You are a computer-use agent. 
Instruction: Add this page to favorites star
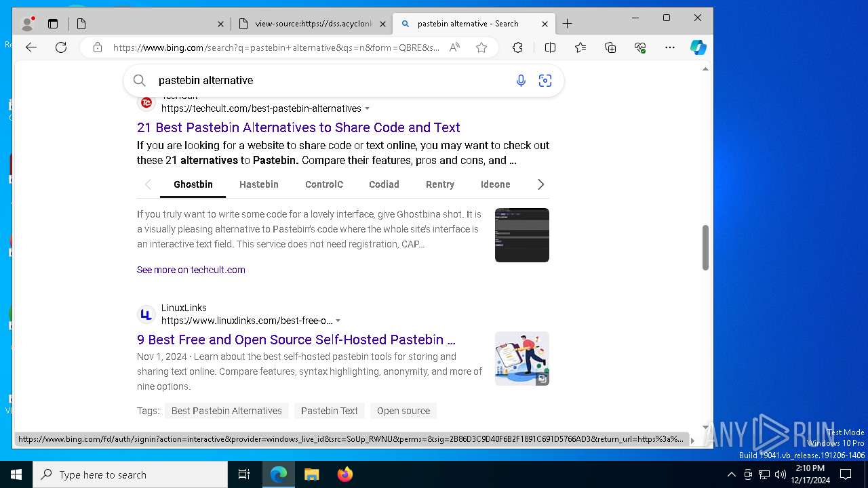[481, 47]
